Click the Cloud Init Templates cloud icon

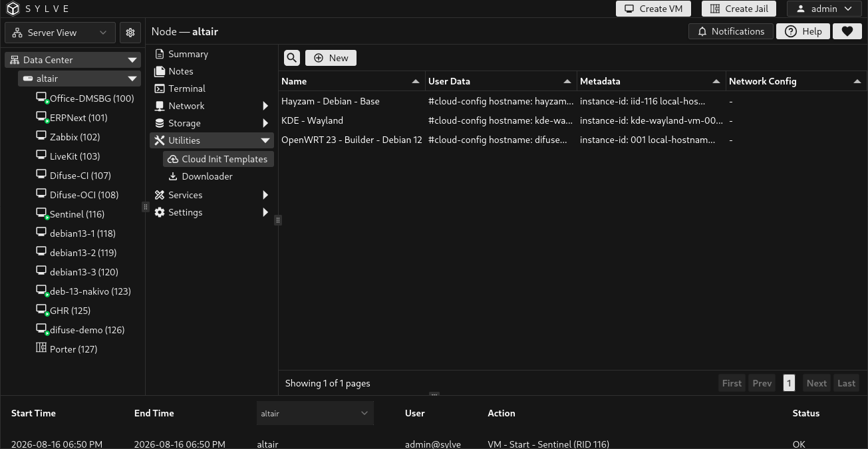[x=173, y=159]
